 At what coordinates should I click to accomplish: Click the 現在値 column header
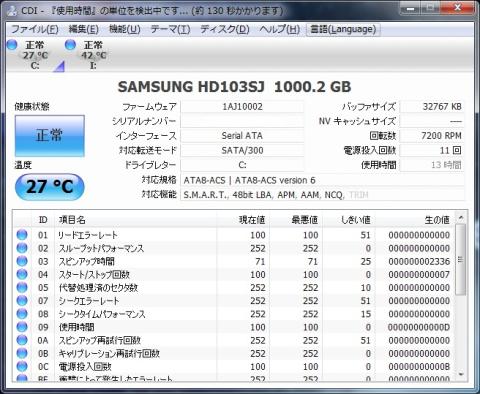243,220
